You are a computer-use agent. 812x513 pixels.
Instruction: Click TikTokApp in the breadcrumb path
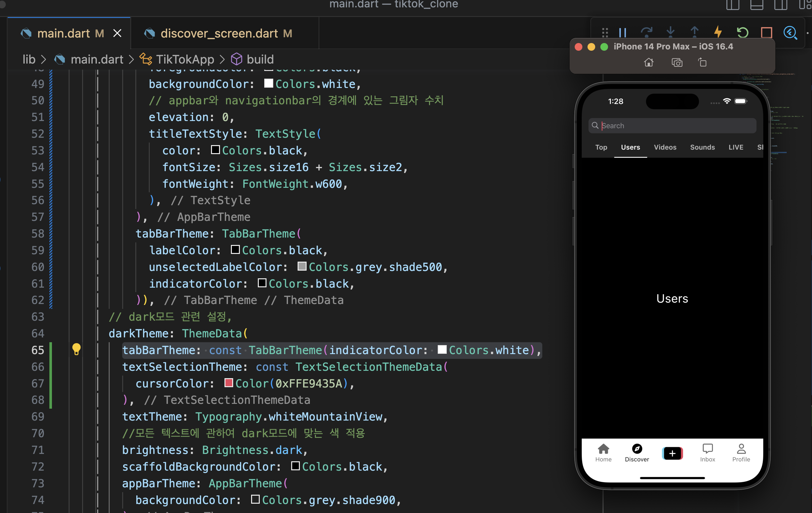[x=185, y=59]
